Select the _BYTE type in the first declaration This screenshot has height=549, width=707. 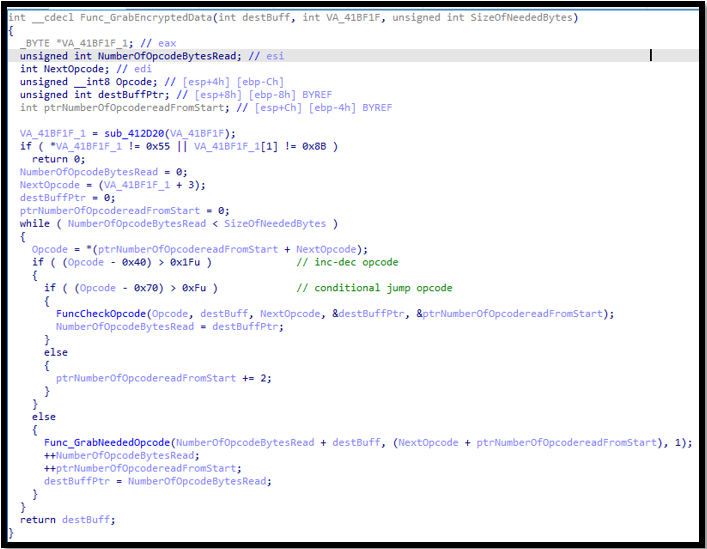[35, 43]
